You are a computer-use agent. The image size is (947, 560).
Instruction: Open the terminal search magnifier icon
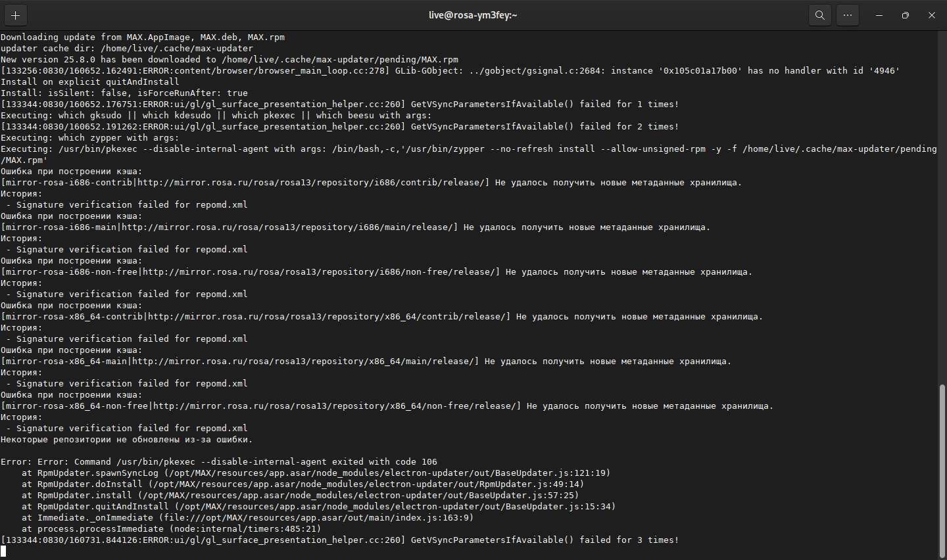click(819, 15)
